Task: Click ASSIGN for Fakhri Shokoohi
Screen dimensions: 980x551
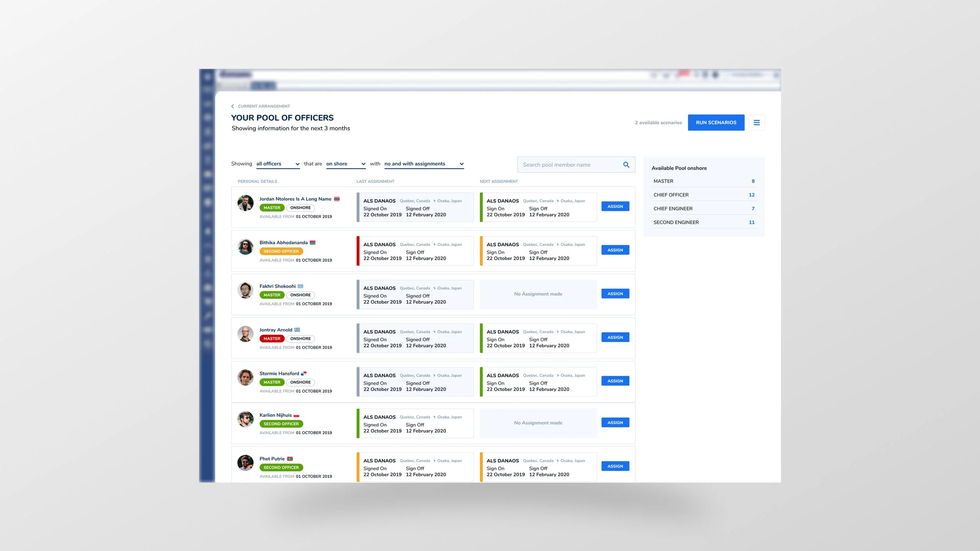Action: [615, 294]
